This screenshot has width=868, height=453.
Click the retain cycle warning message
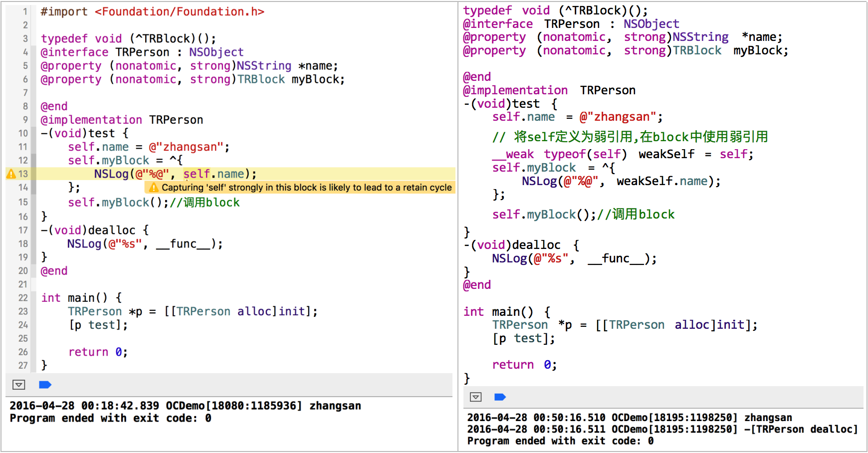pos(300,188)
